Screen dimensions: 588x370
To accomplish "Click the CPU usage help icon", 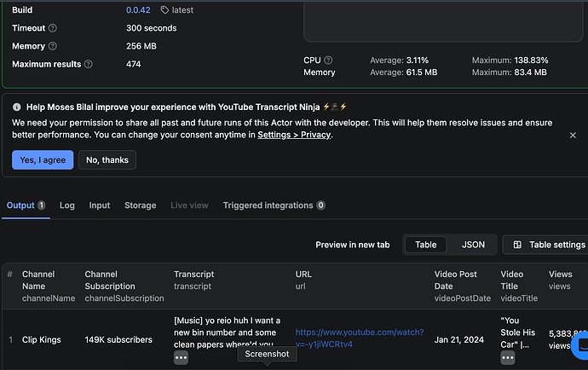I will (326, 61).
